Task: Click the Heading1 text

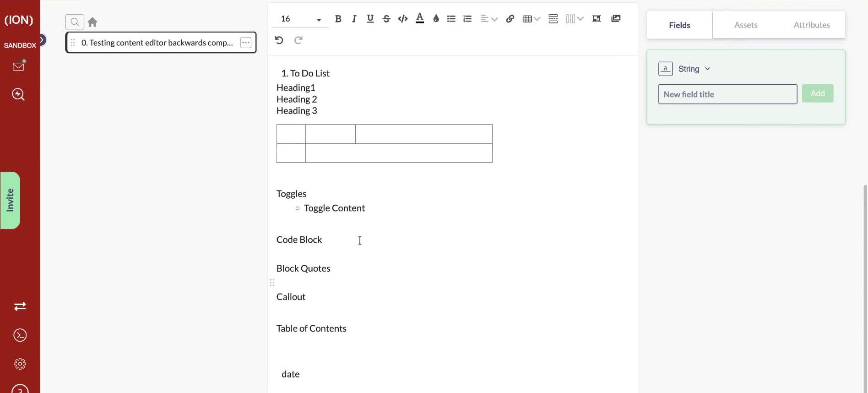Action: (x=296, y=87)
